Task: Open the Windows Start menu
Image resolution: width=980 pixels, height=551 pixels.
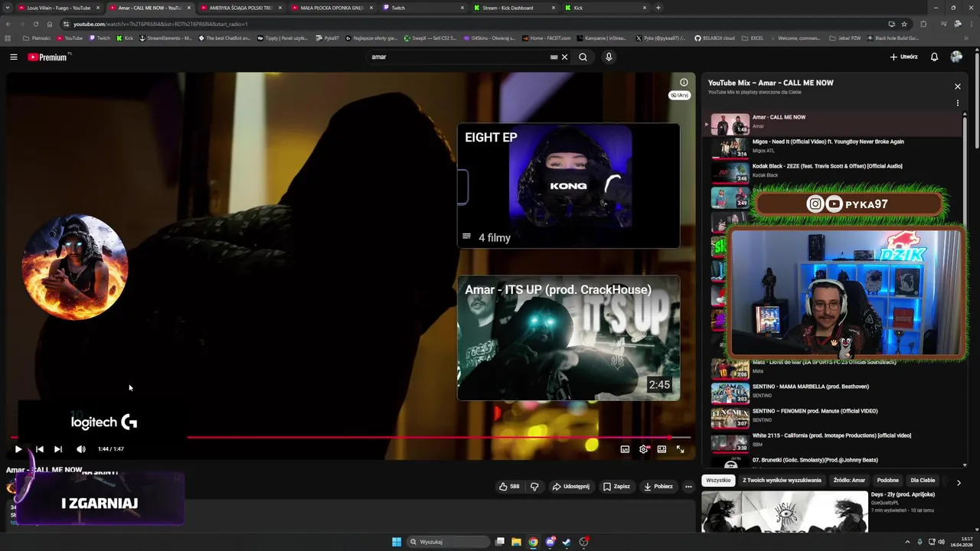Action: pyautogui.click(x=397, y=542)
